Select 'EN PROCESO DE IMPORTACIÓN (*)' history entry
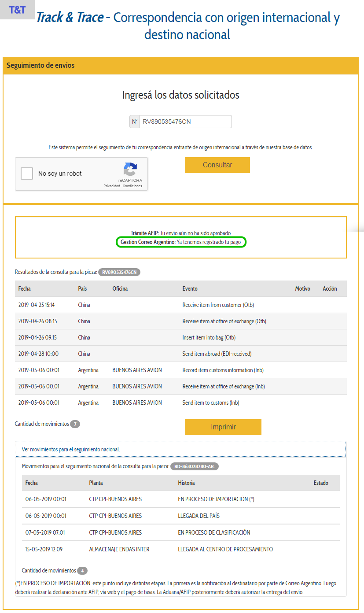Screen dimensions: 364x613 coord(216,499)
